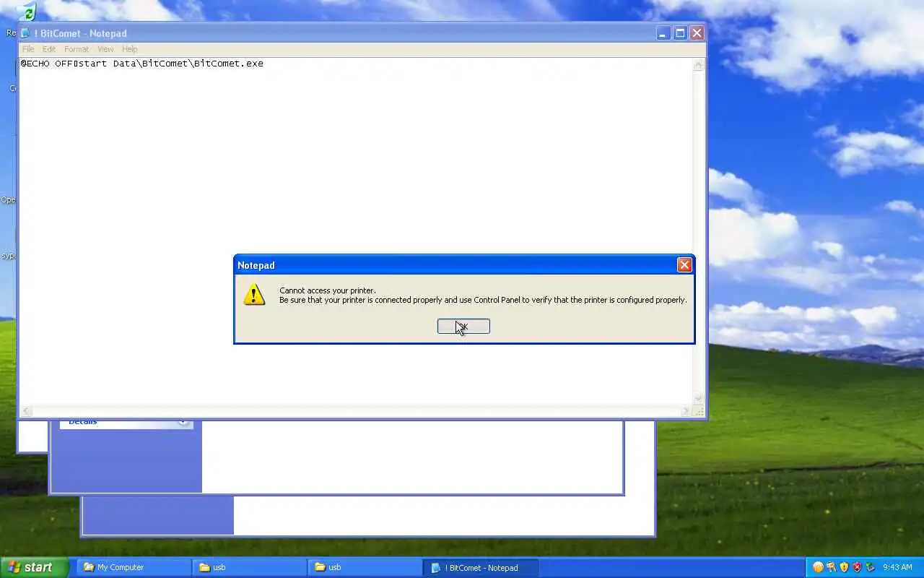Open the View menu in Notepad

click(105, 49)
